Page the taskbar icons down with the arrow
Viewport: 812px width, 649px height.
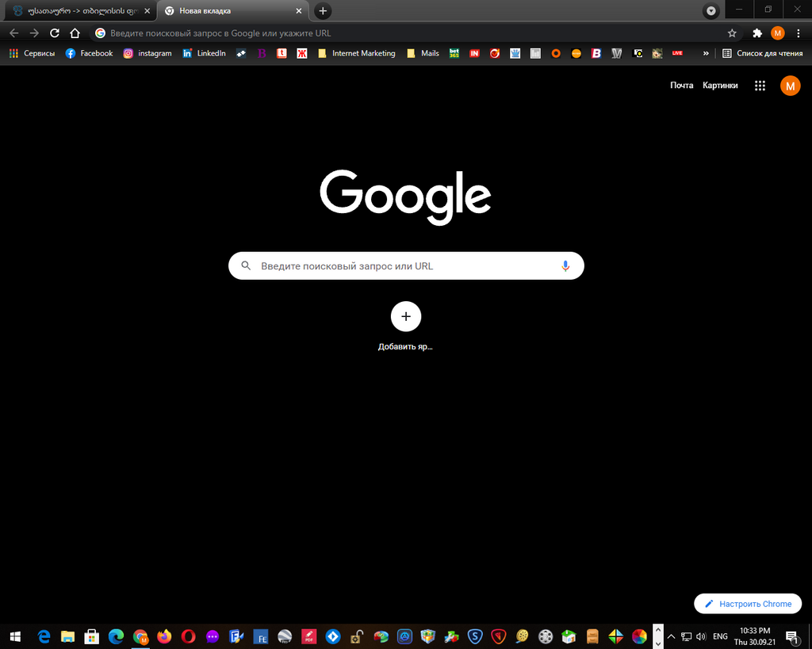(x=657, y=643)
